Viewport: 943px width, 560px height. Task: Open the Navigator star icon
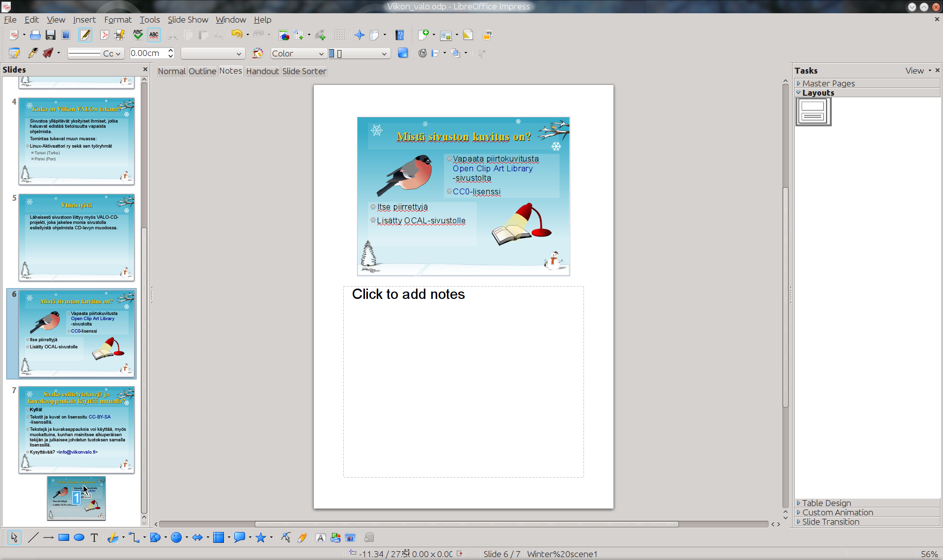(360, 35)
